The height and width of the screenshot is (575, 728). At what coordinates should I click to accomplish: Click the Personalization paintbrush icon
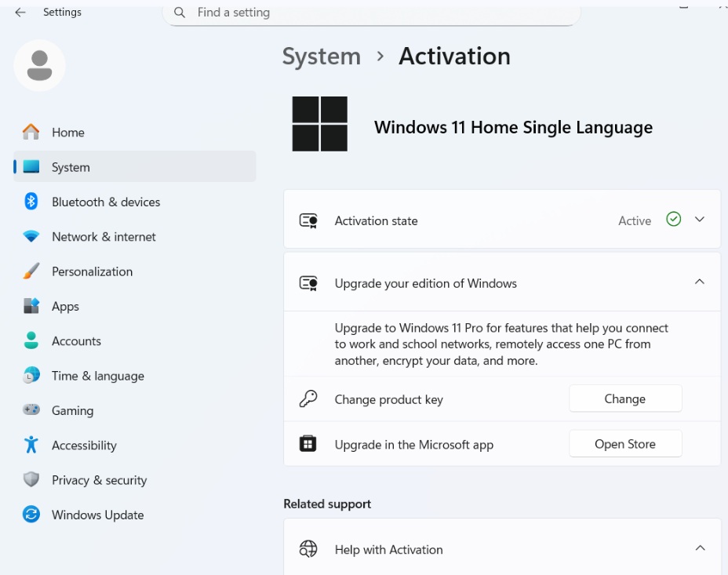[x=31, y=271]
